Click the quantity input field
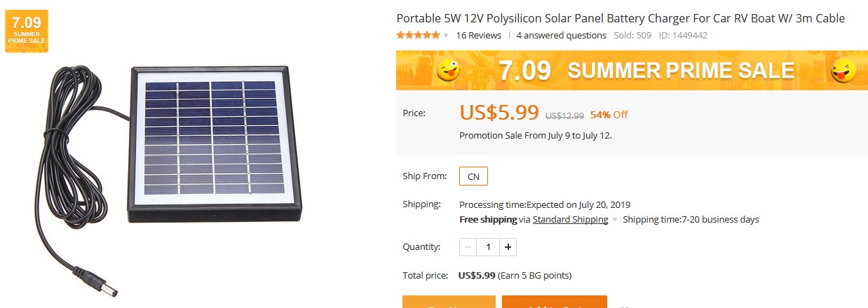The image size is (868, 308). pos(488,247)
